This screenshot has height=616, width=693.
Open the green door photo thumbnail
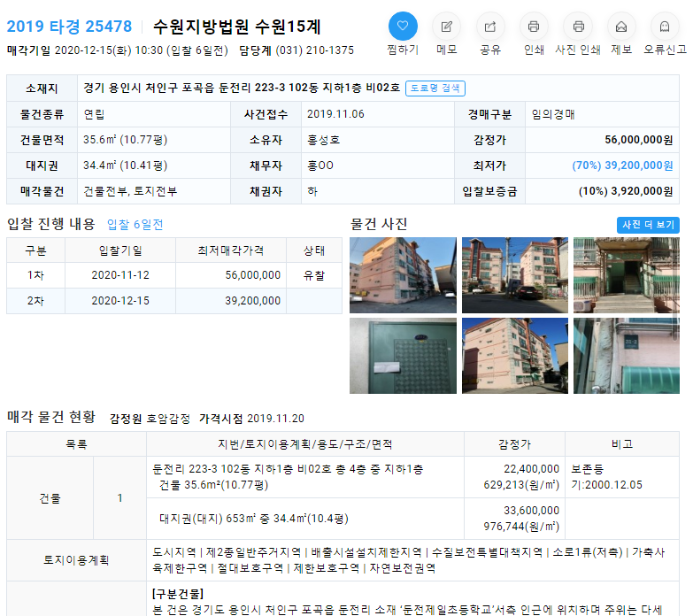tap(403, 356)
